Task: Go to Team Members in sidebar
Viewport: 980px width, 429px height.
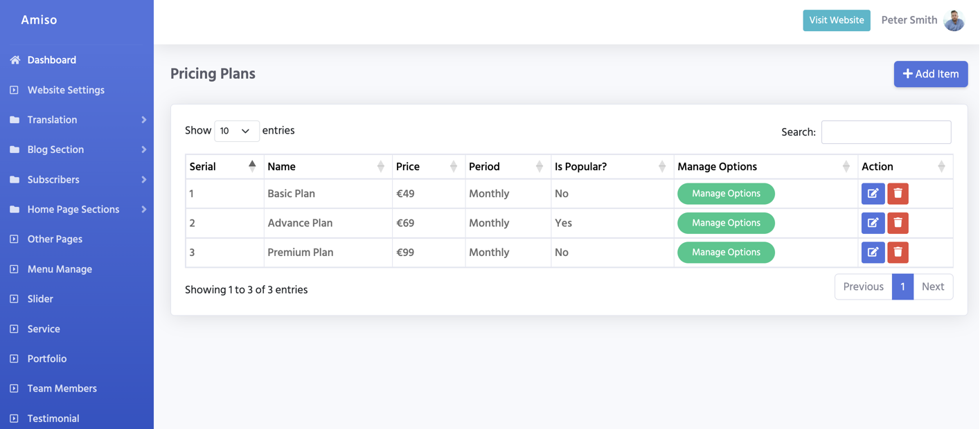Action: click(62, 388)
